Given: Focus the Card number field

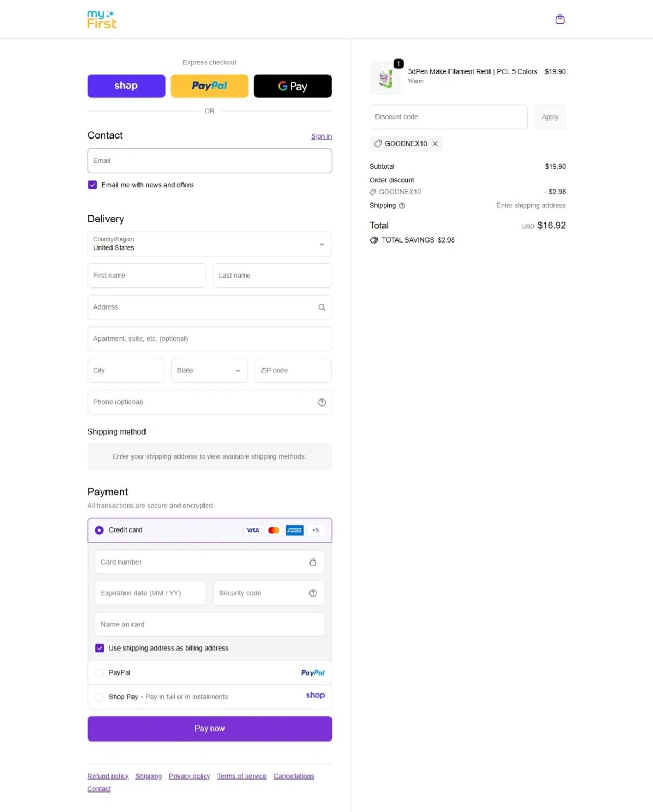Looking at the screenshot, I should pyautogui.click(x=209, y=562).
